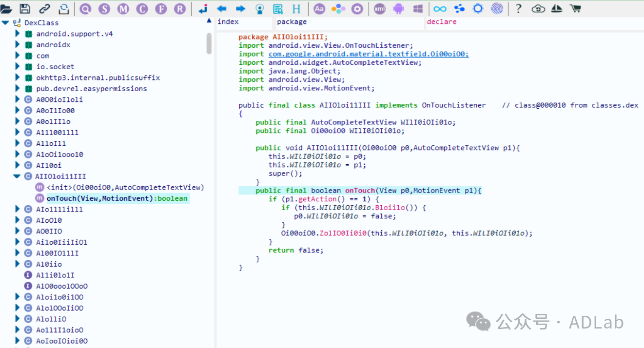Expand the android.support.v4 package

click(18, 34)
